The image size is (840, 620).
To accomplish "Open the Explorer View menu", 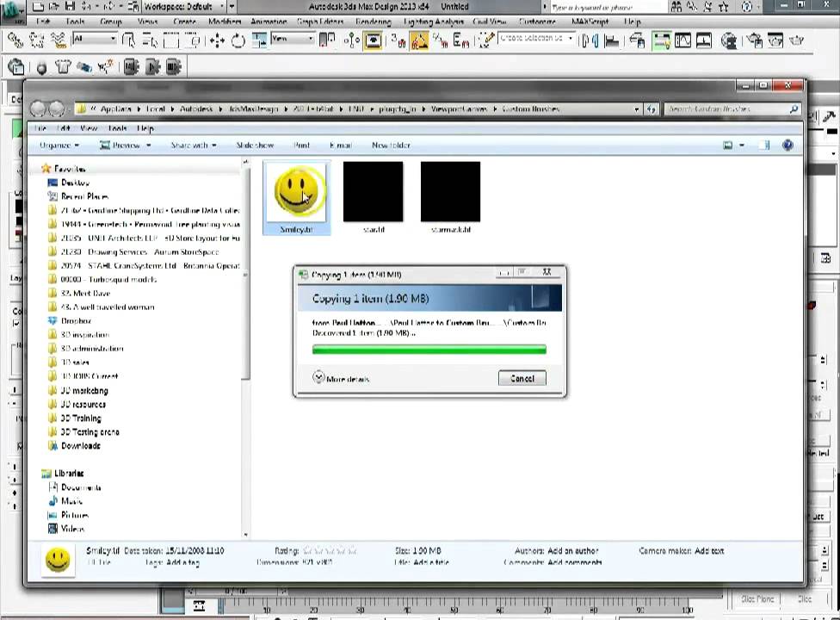I will [89, 128].
